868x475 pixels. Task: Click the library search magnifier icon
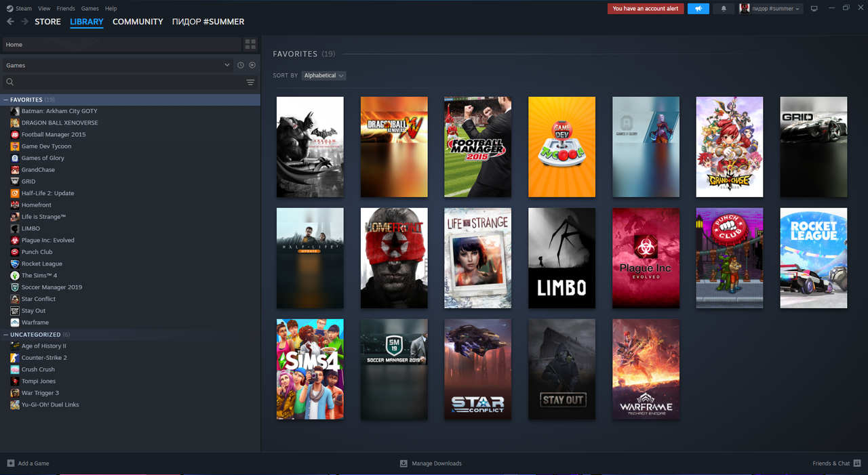[10, 82]
